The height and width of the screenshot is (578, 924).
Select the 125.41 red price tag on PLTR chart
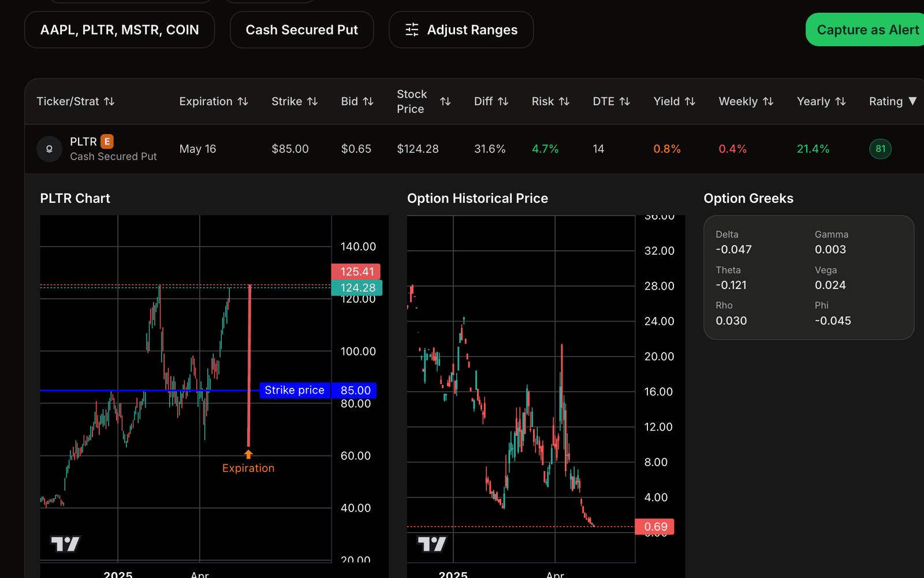pos(356,272)
